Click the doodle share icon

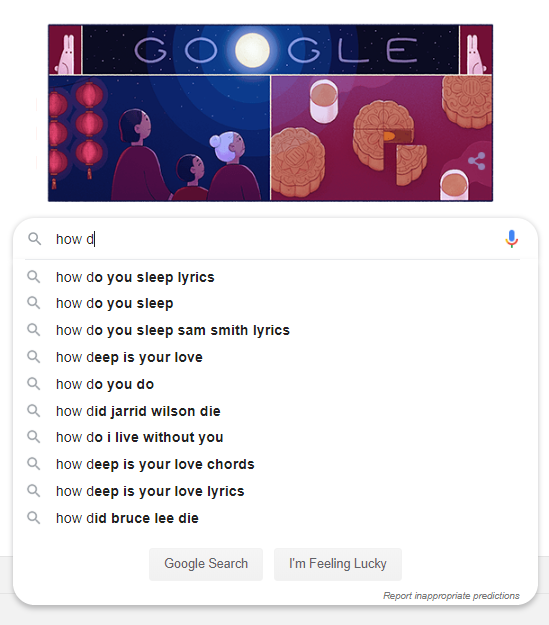(476, 161)
